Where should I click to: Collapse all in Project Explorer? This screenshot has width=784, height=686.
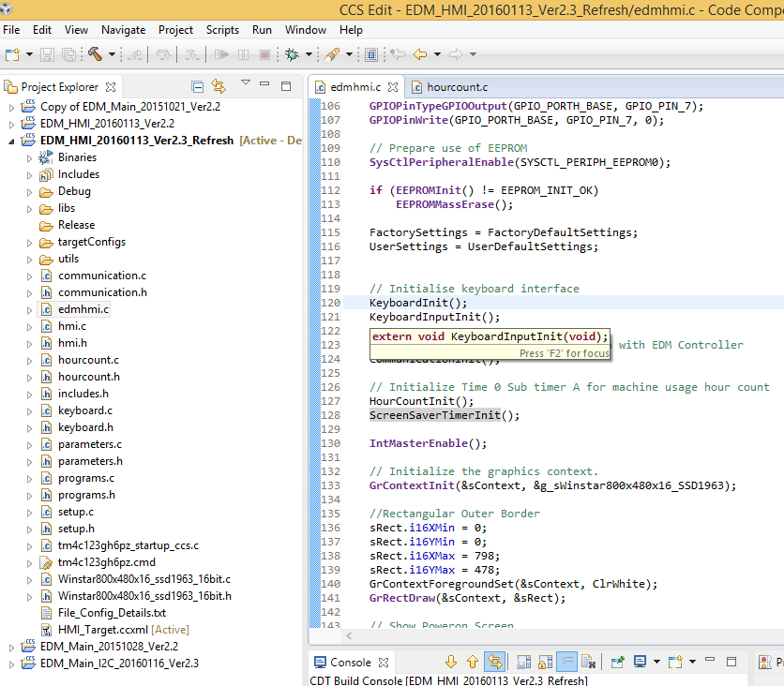197,86
